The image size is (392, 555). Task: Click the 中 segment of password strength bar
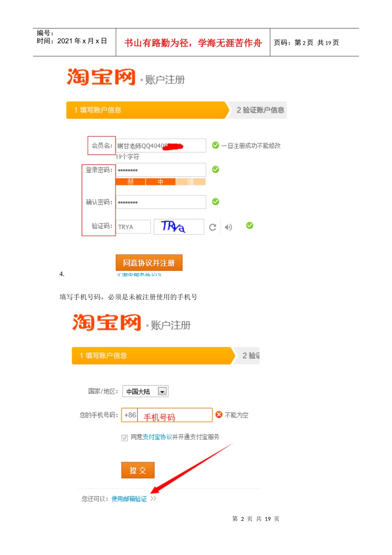click(161, 182)
